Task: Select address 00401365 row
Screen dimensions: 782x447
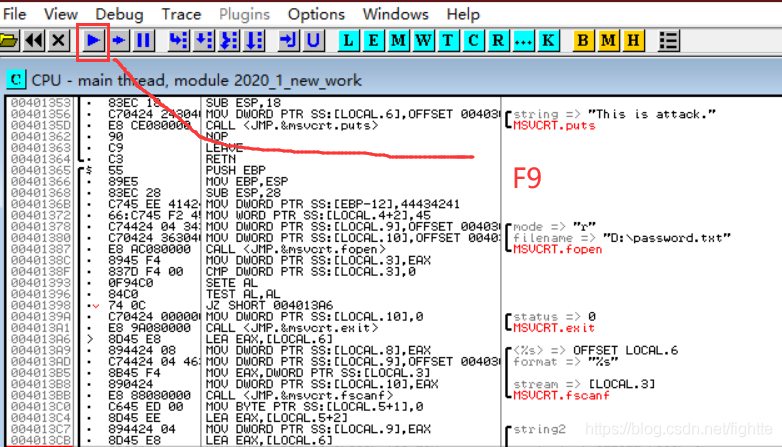Action: click(41, 170)
